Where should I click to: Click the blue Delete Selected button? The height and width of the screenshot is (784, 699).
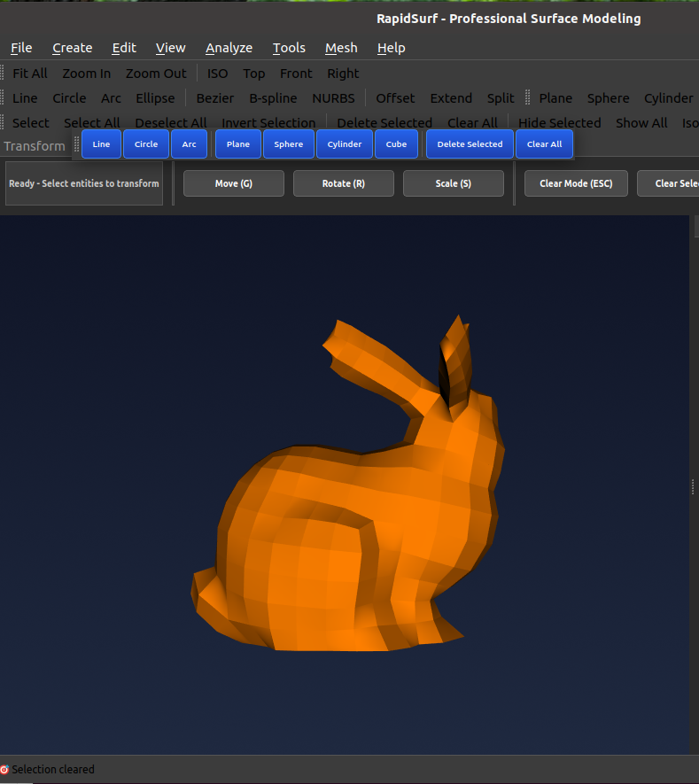(x=470, y=144)
